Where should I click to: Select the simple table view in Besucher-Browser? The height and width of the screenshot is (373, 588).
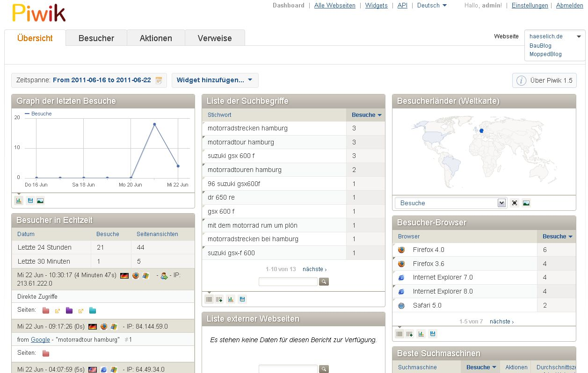(x=399, y=334)
